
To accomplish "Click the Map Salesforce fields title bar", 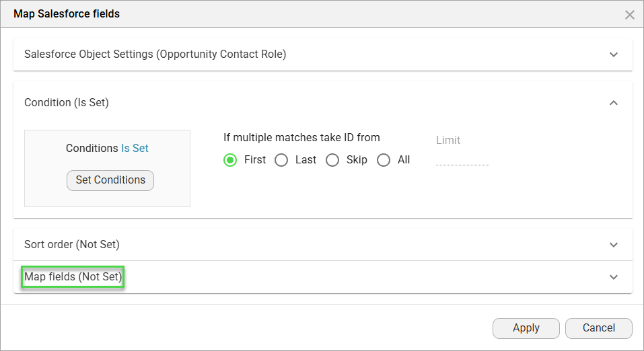I will 67,14.
